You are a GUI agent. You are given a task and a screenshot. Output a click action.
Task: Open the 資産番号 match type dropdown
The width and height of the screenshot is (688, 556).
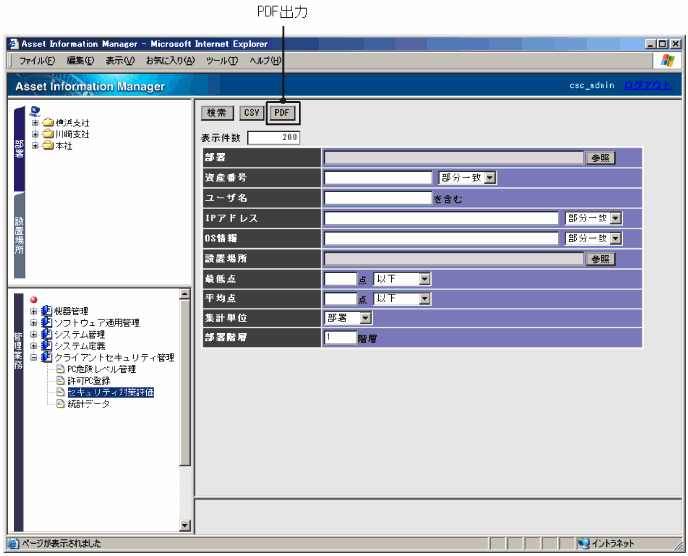[x=490, y=178]
